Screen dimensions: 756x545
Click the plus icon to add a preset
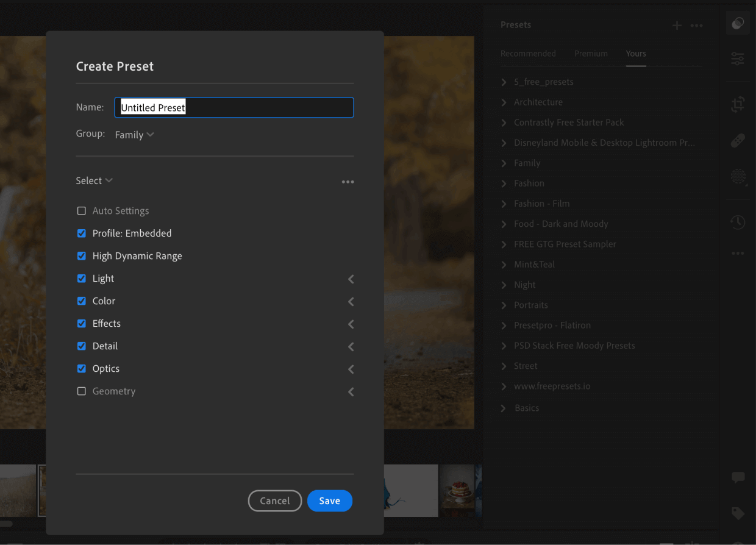coord(677,25)
